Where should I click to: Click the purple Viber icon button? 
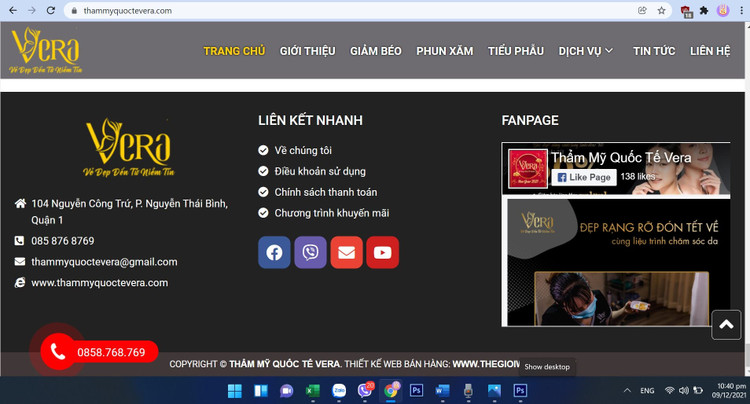click(310, 252)
